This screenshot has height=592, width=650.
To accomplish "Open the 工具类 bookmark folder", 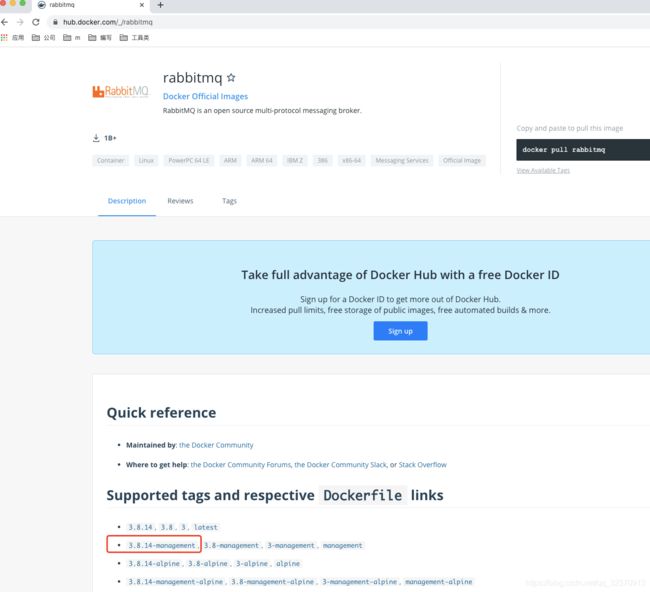I will point(134,38).
